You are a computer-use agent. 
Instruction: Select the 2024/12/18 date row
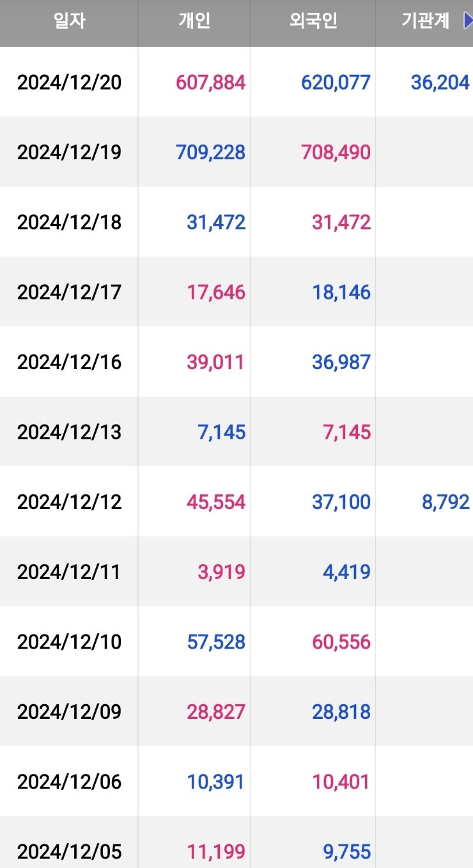point(69,222)
